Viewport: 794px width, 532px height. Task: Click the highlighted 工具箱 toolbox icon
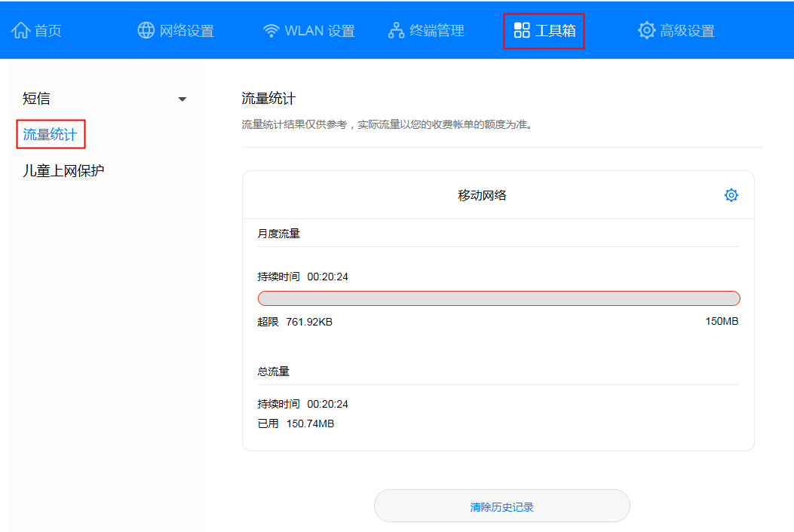coord(521,29)
